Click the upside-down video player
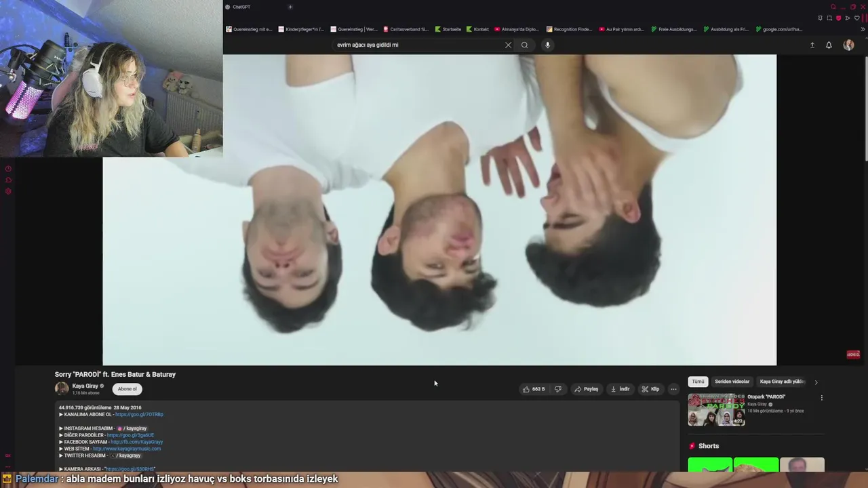 click(439, 209)
